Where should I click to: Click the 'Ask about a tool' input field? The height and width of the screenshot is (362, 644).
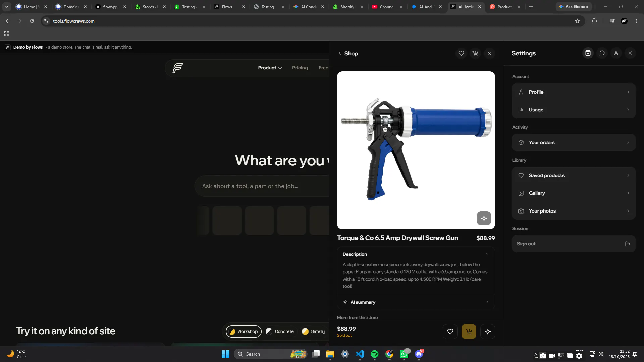pyautogui.click(x=262, y=186)
